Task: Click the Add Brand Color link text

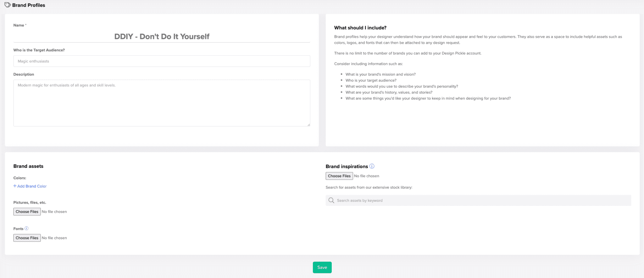Action: [x=32, y=186]
